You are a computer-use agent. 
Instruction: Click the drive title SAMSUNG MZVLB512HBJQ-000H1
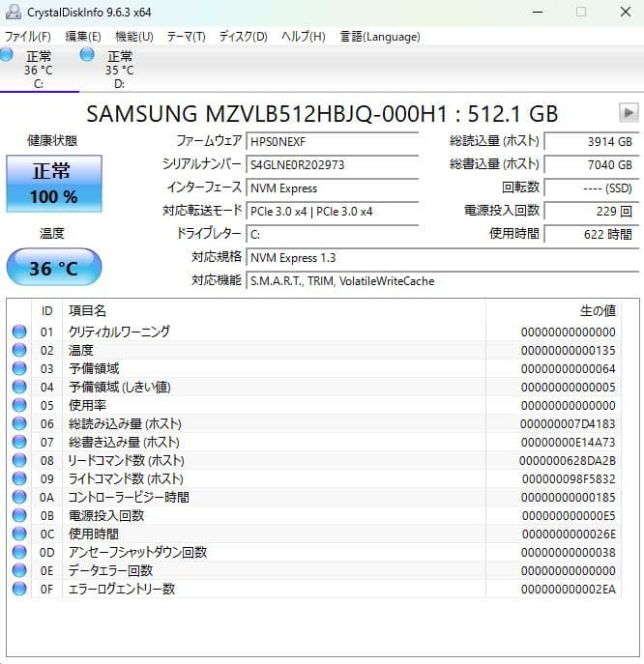click(267, 114)
